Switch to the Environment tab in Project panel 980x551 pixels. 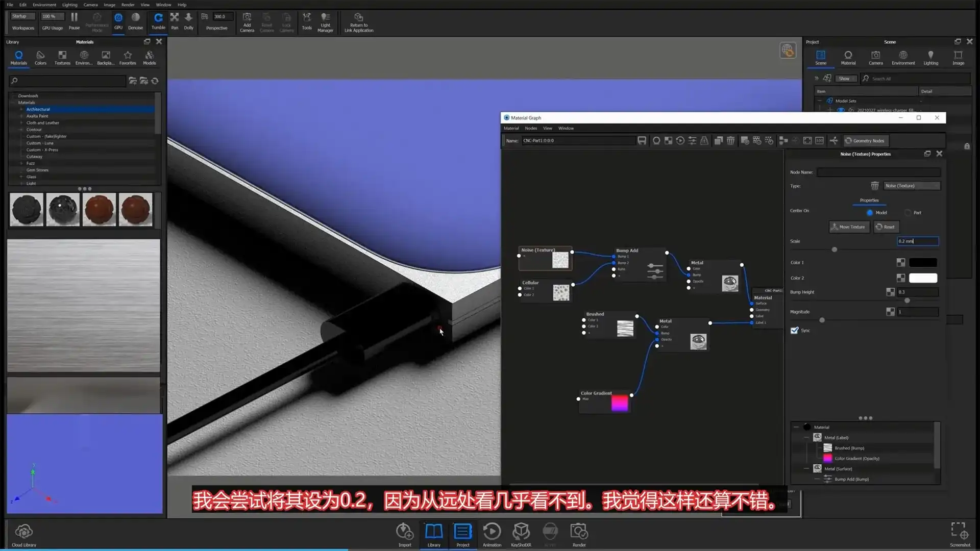pos(903,57)
